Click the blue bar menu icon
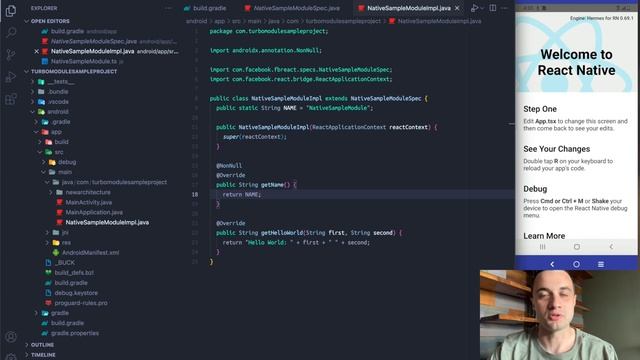 coord(601,264)
